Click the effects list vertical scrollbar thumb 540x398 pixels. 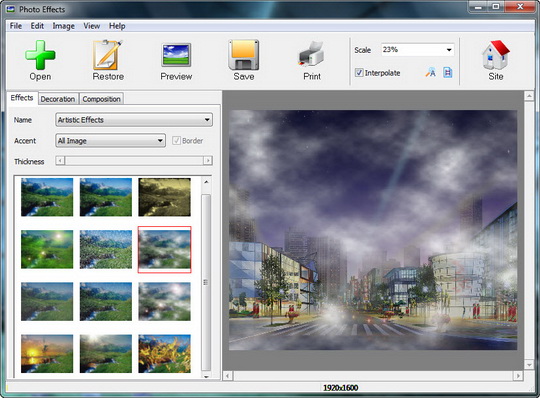point(206,282)
